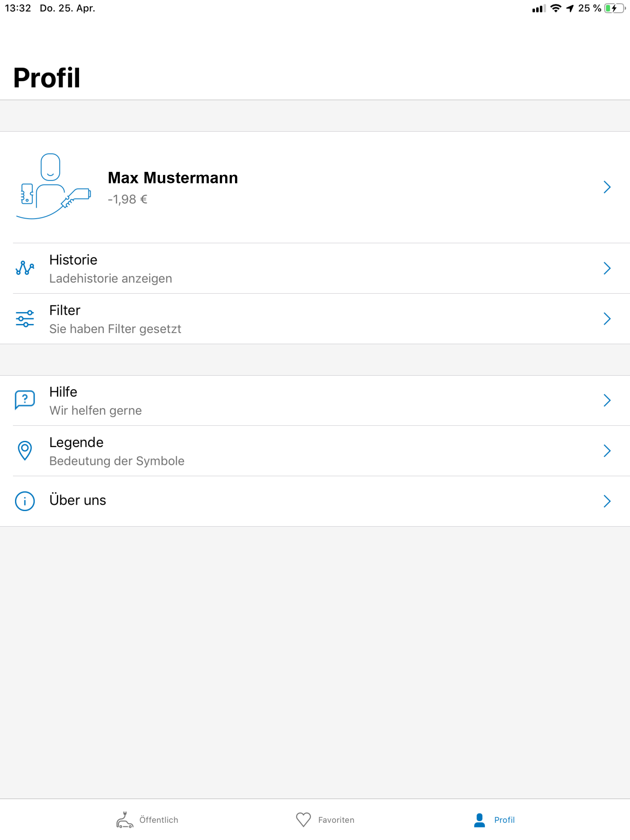Viewport: 630px width, 840px height.
Task: Tap 'Ladehistorie anzeigen' subtitle
Action: [110, 278]
